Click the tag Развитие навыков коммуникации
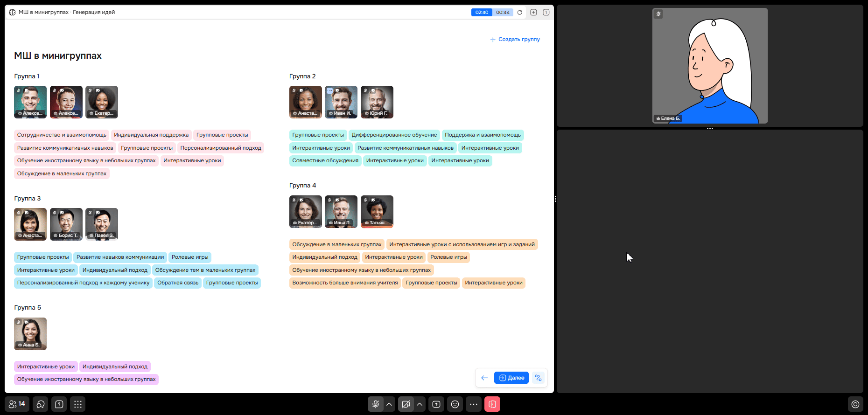The height and width of the screenshot is (415, 868). pos(120,257)
